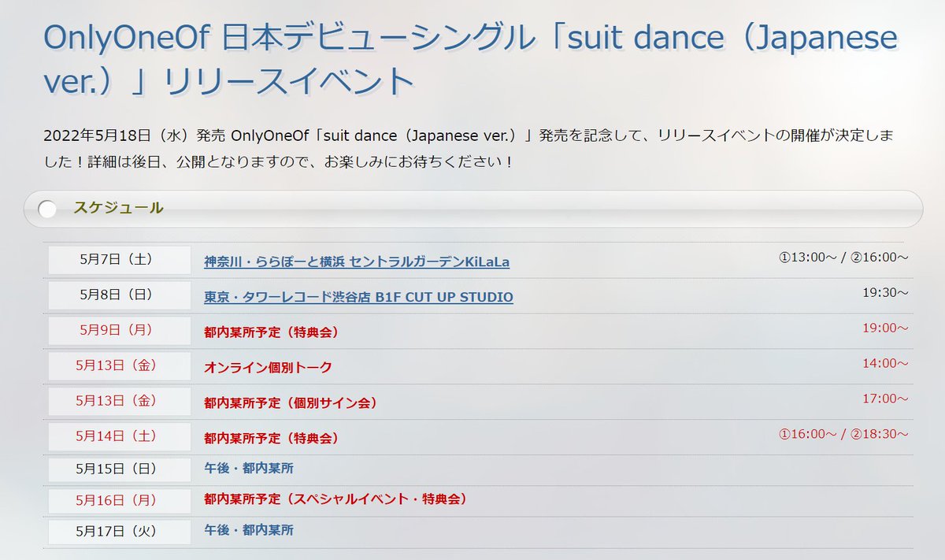Click the 19:30～ time text

(886, 292)
